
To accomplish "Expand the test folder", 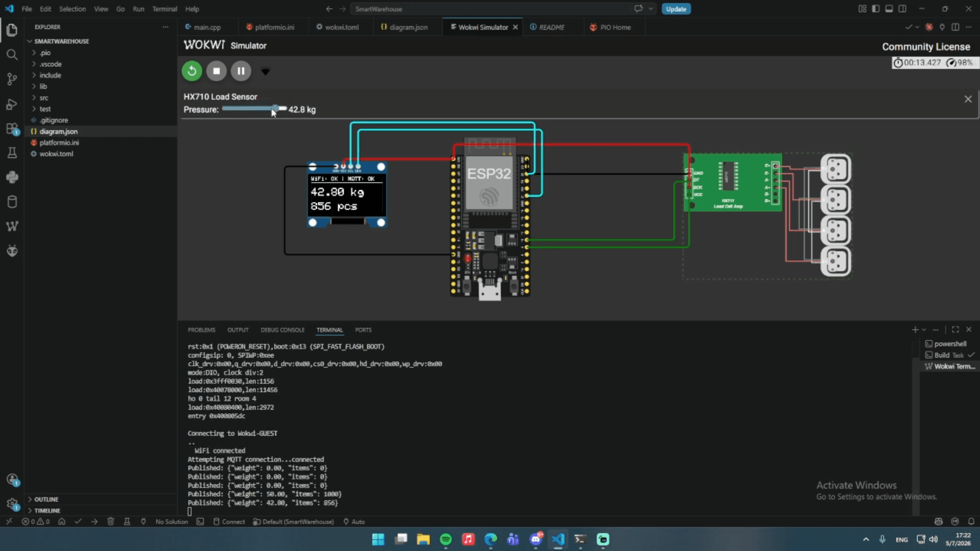I will [45, 109].
